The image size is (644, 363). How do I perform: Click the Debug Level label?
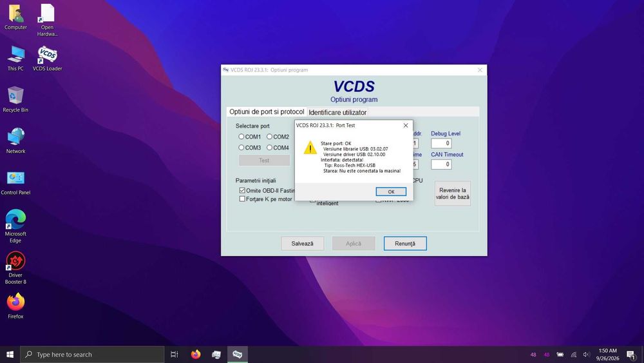[x=446, y=133]
